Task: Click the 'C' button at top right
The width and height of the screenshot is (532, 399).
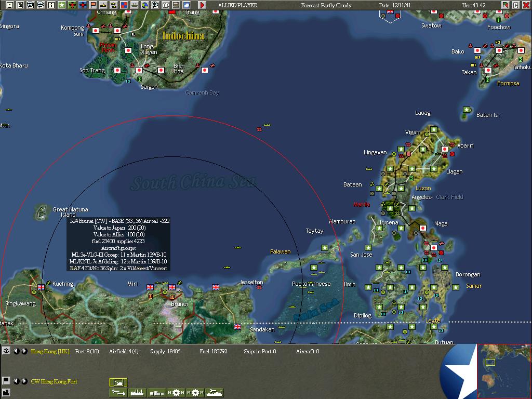Action: tap(516, 5)
